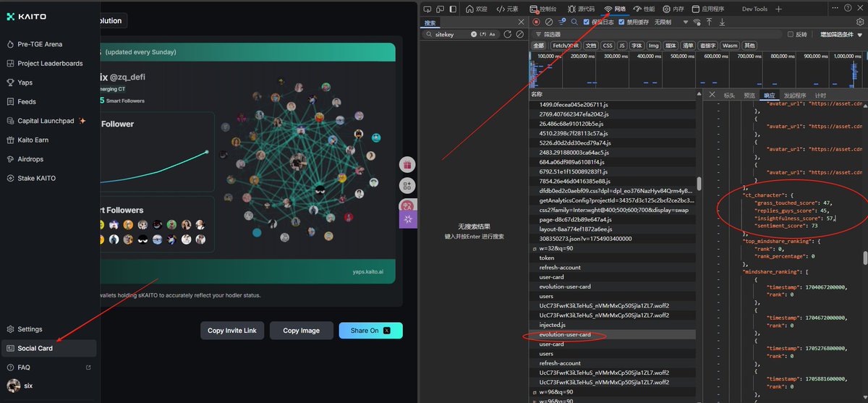Open the Preview (预览) tab in request details

coord(749,95)
